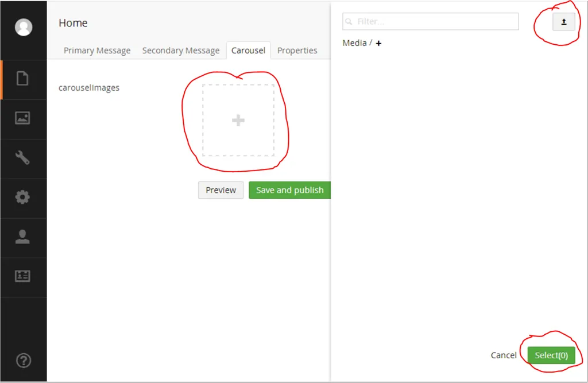Open the Settings wrench section
This screenshot has width=588, height=383.
22,158
